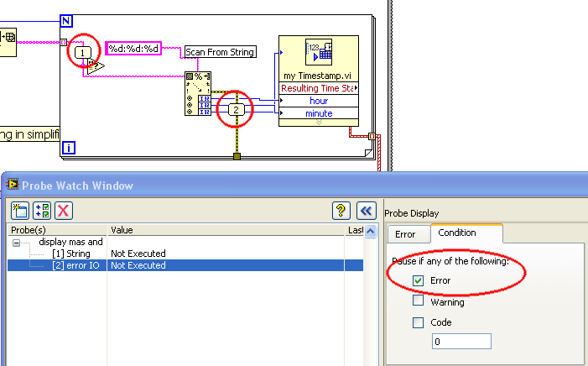
Task: Click the Value column header
Action: coord(226,230)
